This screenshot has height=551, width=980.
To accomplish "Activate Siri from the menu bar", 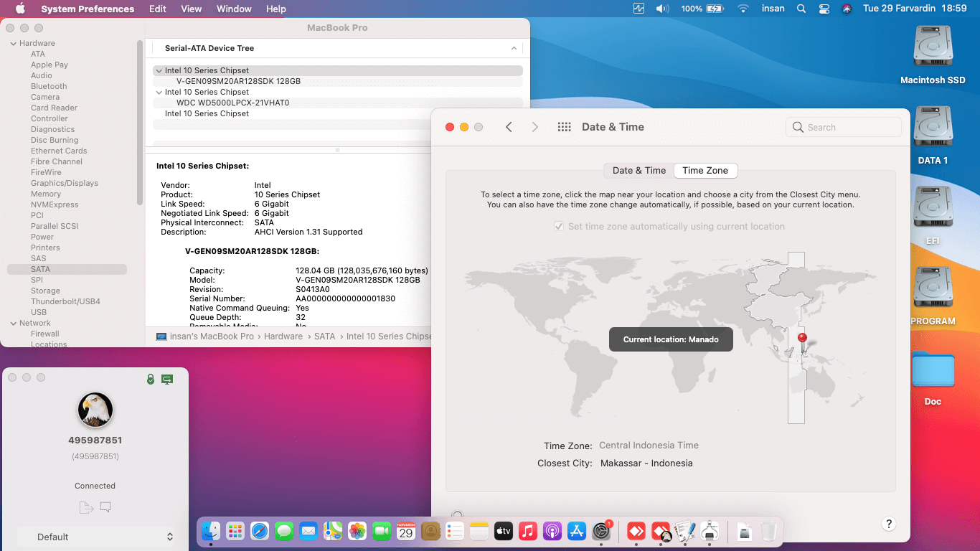I will [x=847, y=9].
